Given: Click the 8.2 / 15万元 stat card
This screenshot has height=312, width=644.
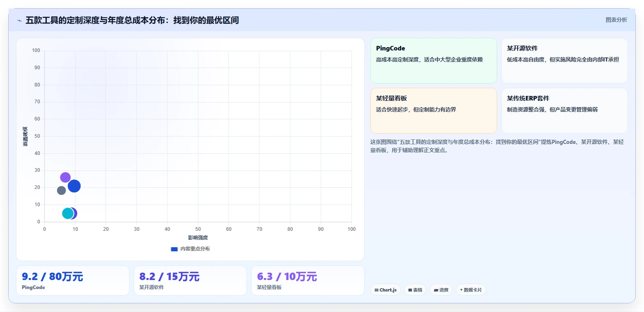Looking at the screenshot, I should click(190, 280).
